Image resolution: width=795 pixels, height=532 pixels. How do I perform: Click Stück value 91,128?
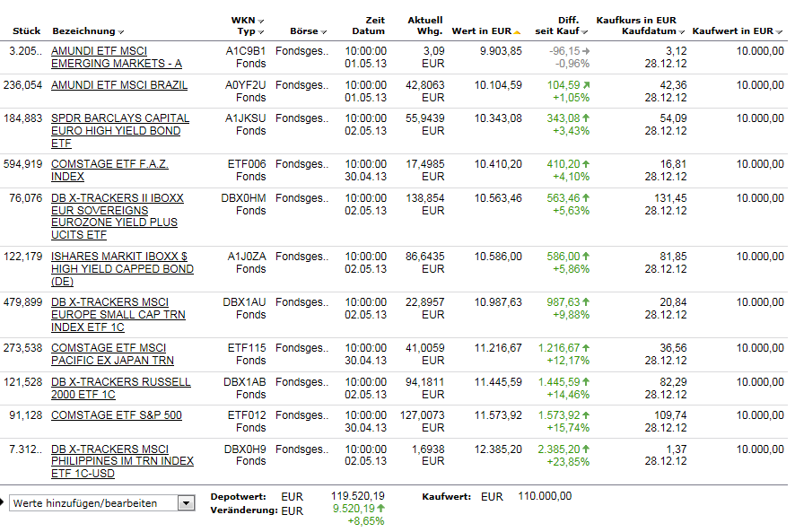[x=26, y=415]
